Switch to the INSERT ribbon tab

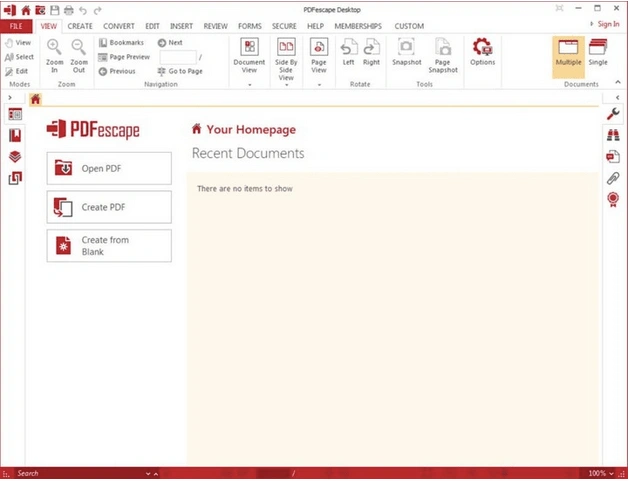(181, 26)
